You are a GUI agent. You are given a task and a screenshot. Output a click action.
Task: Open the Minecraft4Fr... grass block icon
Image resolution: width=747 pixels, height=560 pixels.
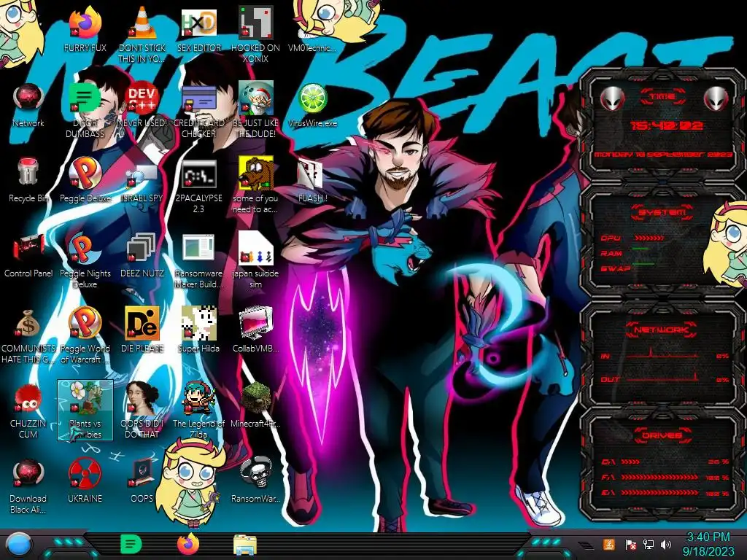coord(255,399)
